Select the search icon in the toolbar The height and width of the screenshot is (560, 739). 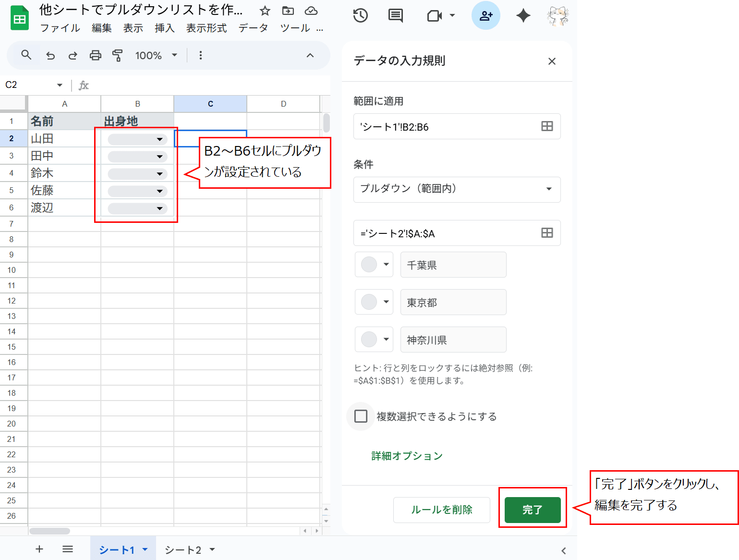click(x=25, y=55)
